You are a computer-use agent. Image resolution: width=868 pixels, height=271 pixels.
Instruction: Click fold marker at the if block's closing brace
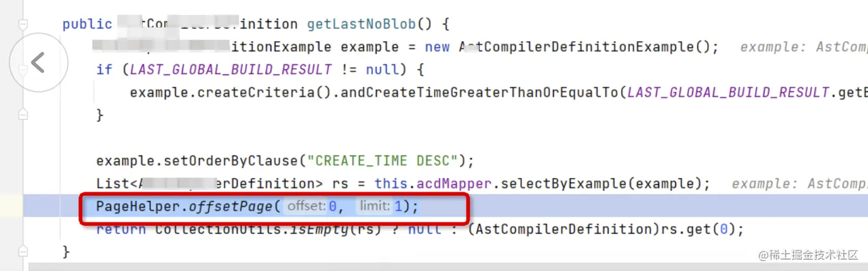[x=23, y=115]
